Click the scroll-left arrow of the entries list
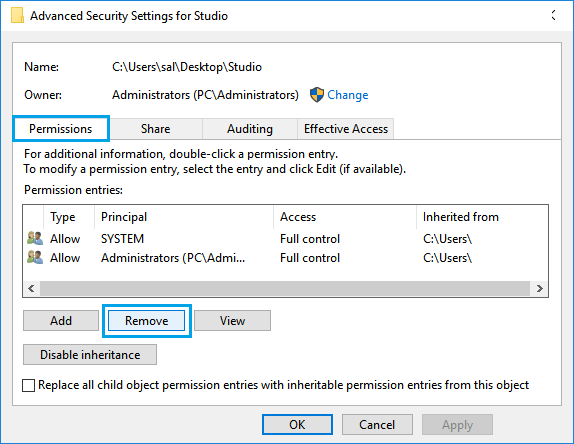This screenshot has width=574, height=444. (31, 288)
